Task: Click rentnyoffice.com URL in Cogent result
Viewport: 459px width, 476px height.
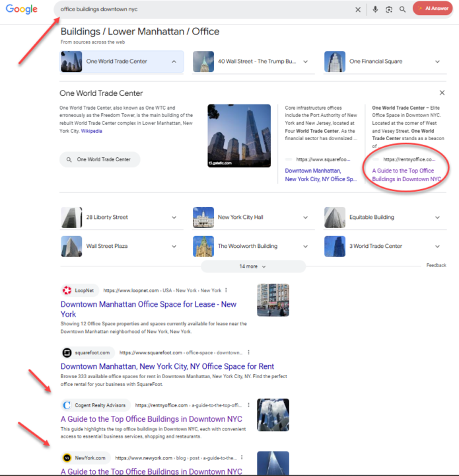Action: [188, 405]
